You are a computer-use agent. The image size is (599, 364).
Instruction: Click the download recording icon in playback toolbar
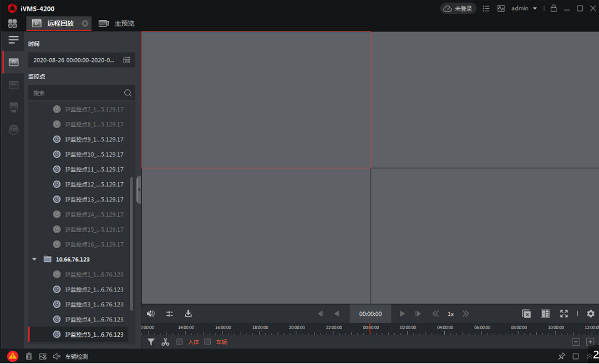coord(188,314)
